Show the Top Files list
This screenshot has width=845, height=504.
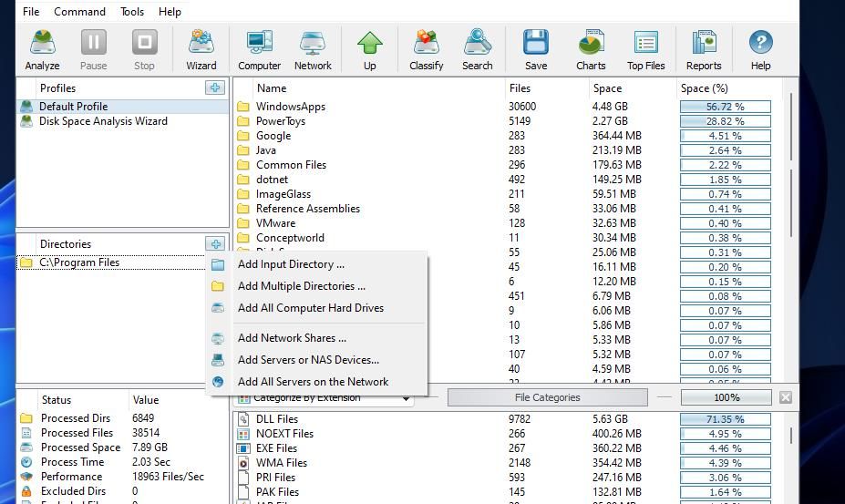(645, 49)
